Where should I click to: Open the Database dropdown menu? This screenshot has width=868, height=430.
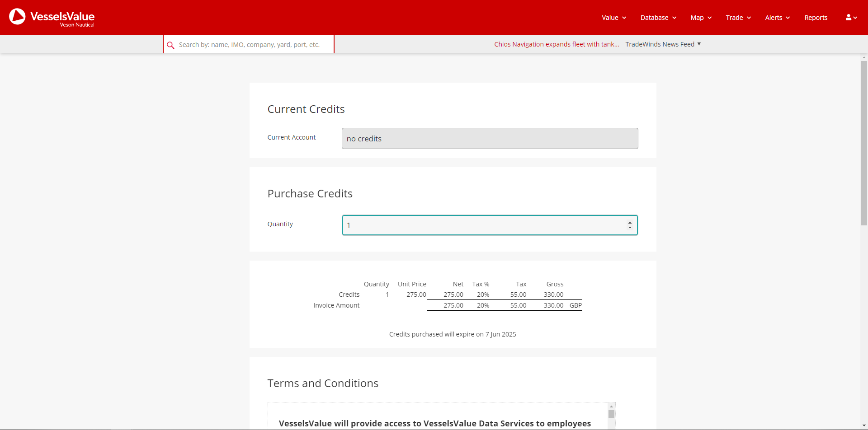[658, 17]
